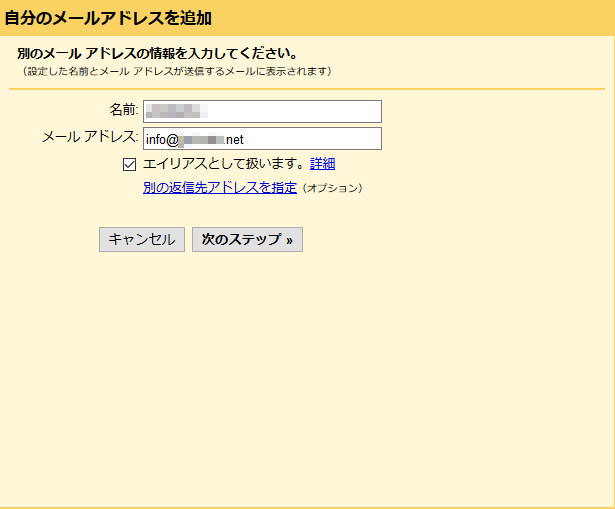615x509 pixels.
Task: Click the メール アドレス field label
Action: coord(90,136)
